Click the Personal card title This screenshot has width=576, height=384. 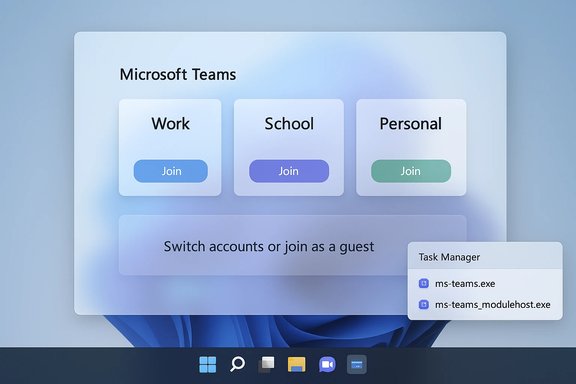tap(411, 123)
